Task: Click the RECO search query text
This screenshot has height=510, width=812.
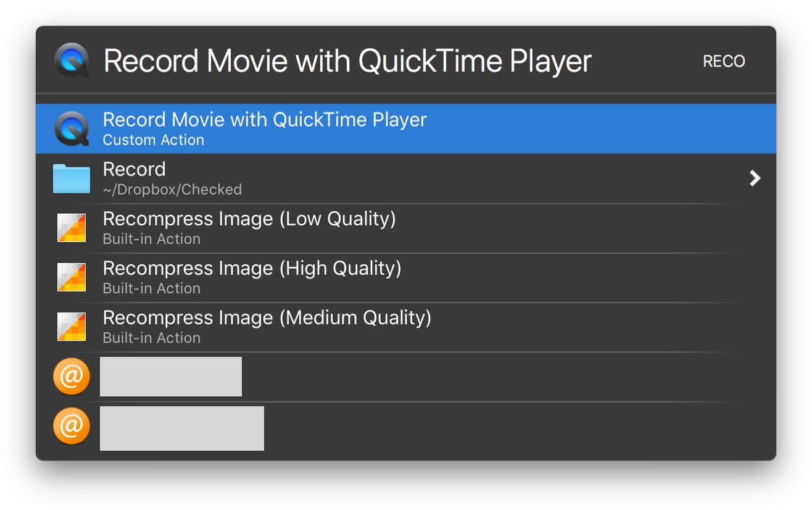Action: [x=724, y=61]
